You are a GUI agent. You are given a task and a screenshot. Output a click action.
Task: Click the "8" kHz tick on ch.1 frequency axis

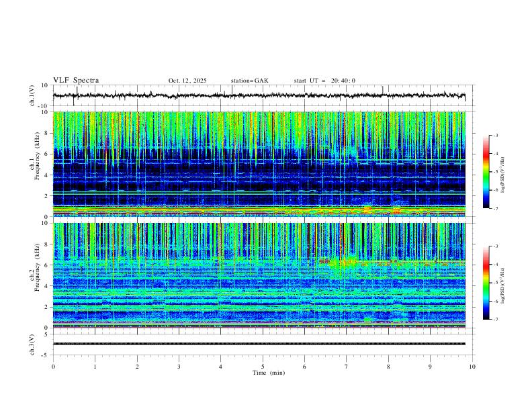coord(46,133)
